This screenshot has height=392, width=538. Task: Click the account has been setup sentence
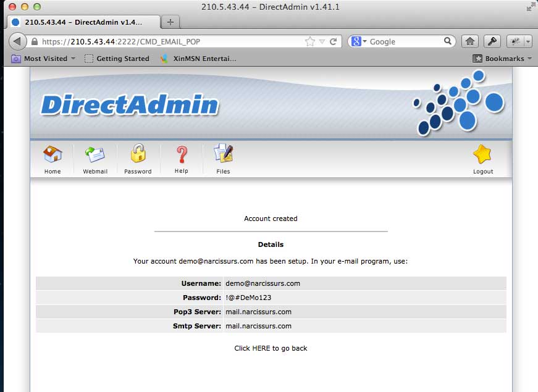pos(271,261)
